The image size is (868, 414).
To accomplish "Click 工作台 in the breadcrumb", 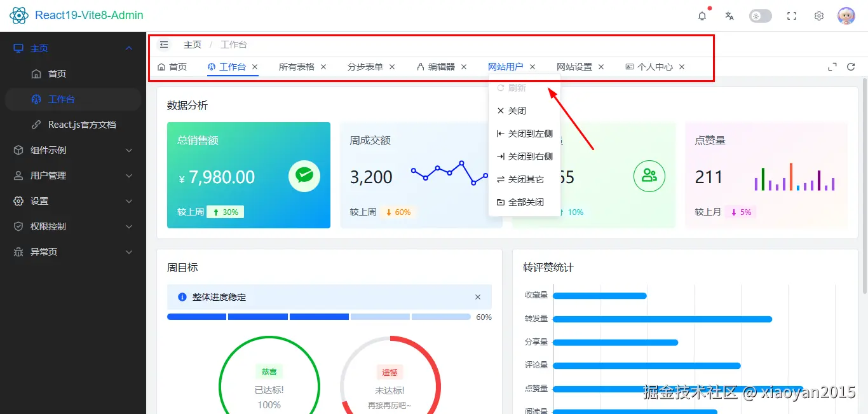I will pyautogui.click(x=234, y=45).
